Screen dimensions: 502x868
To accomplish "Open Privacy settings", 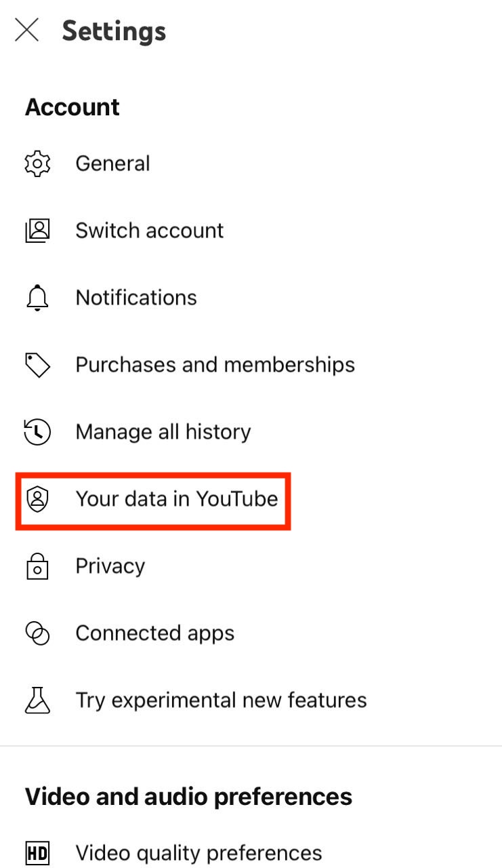I will pyautogui.click(x=110, y=566).
